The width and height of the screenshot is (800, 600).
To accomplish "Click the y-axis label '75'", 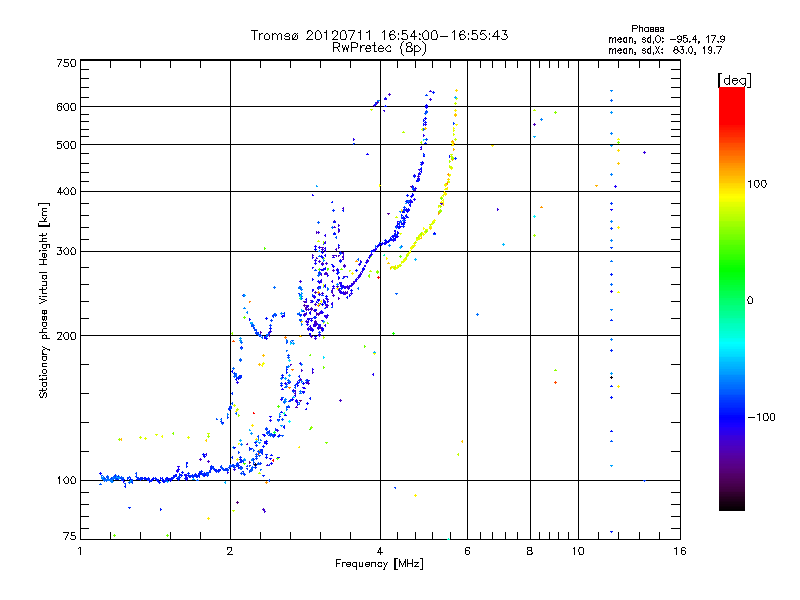I will [70, 536].
